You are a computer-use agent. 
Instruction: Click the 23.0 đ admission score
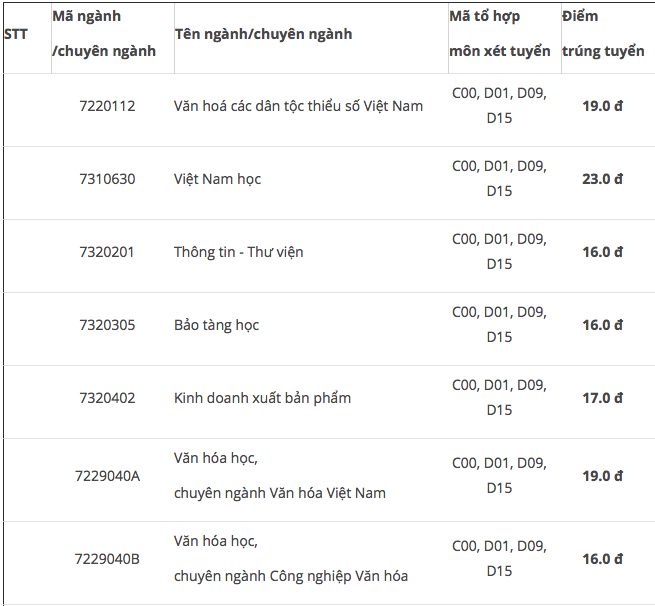[602, 179]
